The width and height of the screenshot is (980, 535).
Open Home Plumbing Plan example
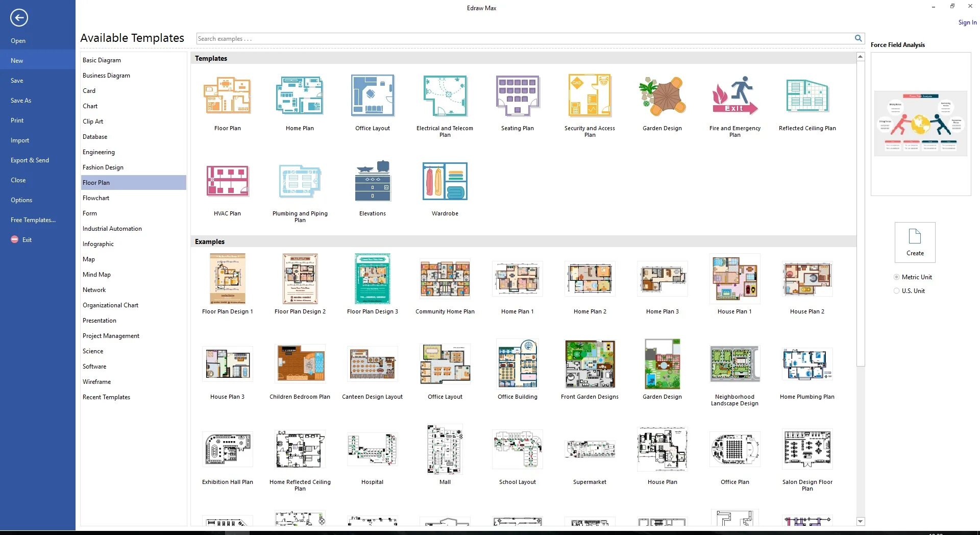(x=807, y=364)
